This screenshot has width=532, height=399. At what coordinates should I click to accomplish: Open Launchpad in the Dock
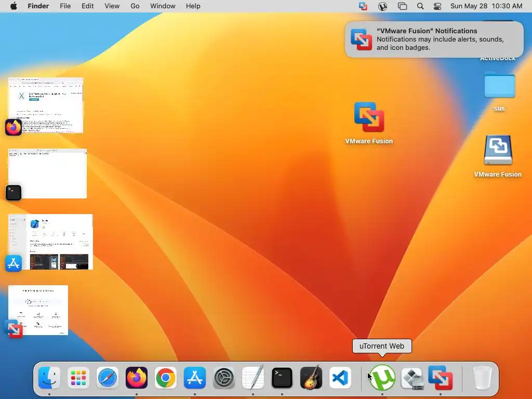coord(78,378)
